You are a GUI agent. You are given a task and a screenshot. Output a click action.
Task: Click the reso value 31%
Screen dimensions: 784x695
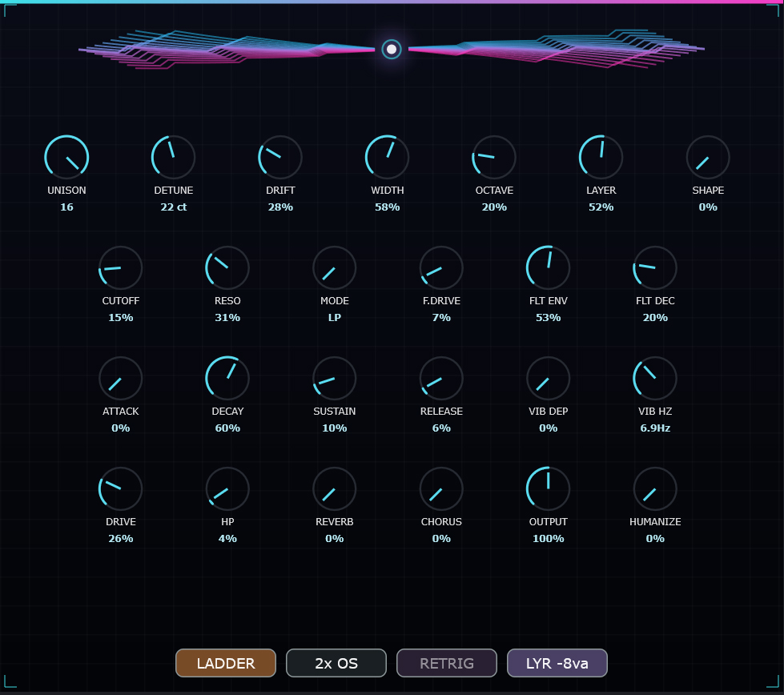coord(227,318)
